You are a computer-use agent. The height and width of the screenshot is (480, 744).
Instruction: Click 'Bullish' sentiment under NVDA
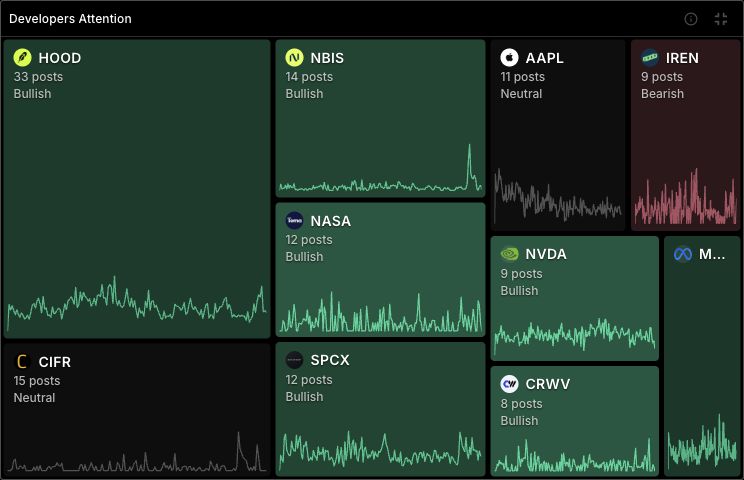(x=519, y=291)
